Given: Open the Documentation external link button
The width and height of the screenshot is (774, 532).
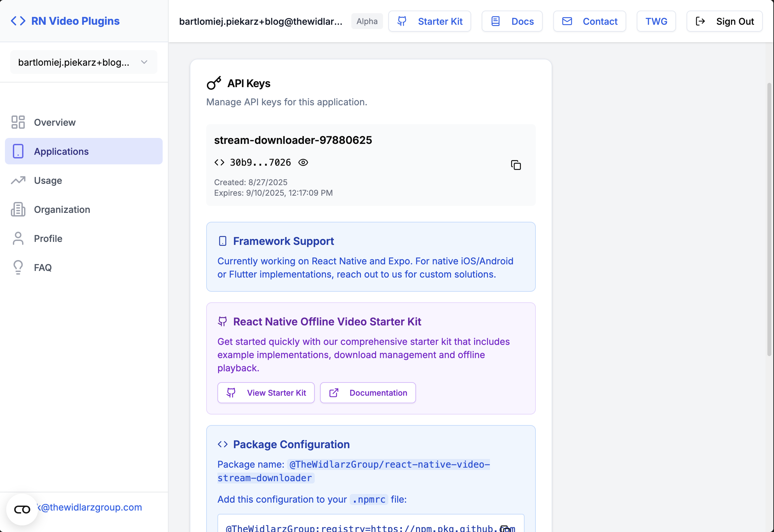Looking at the screenshot, I should click(x=368, y=393).
